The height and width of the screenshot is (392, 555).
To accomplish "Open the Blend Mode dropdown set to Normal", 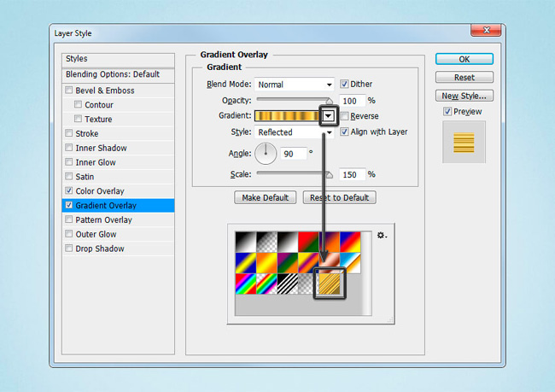I will click(x=294, y=85).
